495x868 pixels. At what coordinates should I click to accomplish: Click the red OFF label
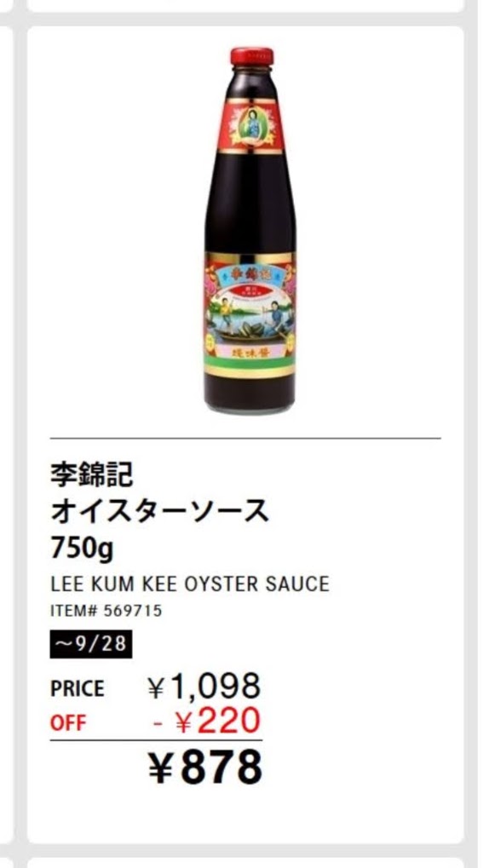69,723
